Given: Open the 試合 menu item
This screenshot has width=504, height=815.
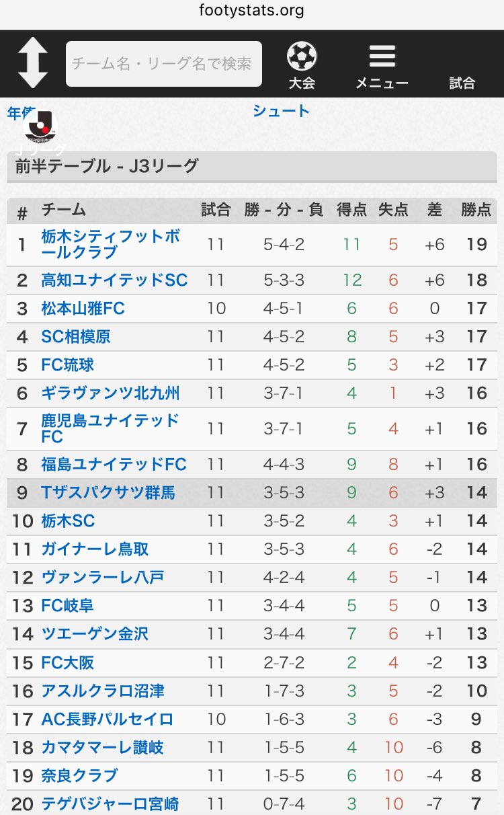Looking at the screenshot, I should 462,83.
